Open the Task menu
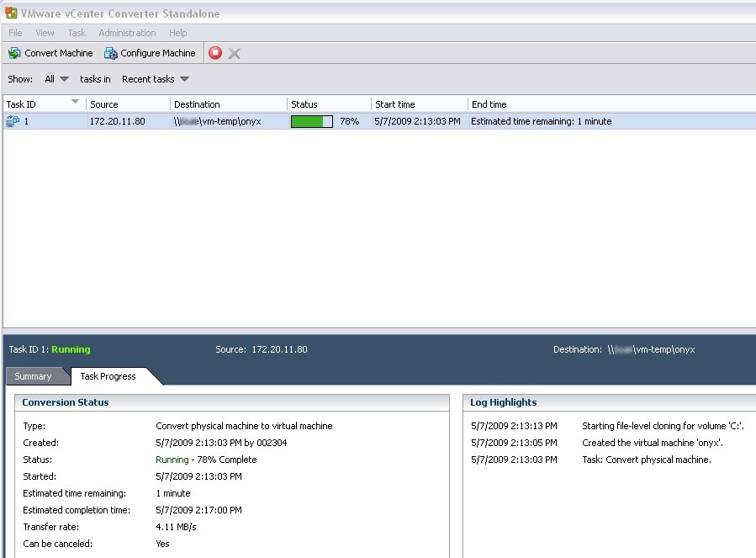This screenshot has height=558, width=756. tap(77, 33)
